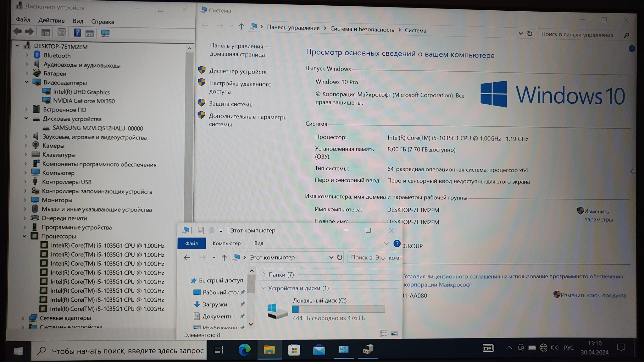Viewport: 644px width, 362px height.
Task: Collapse the Processors tree node
Action: [x=25, y=236]
